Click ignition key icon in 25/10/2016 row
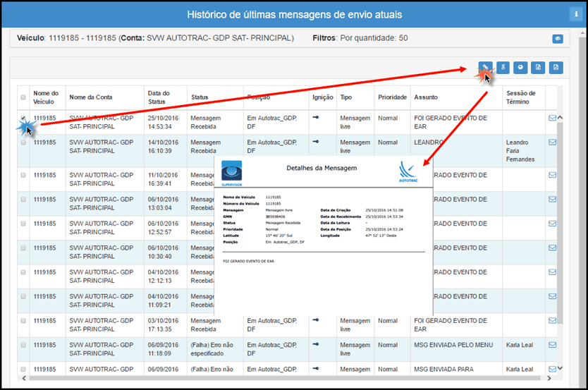The width and height of the screenshot is (588, 390). click(316, 117)
